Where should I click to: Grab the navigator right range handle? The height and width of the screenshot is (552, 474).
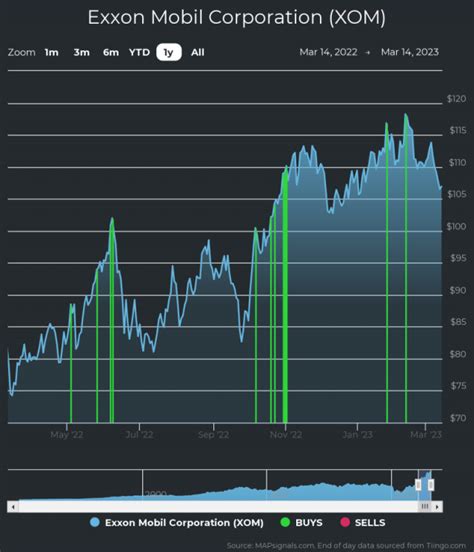pyautogui.click(x=431, y=485)
